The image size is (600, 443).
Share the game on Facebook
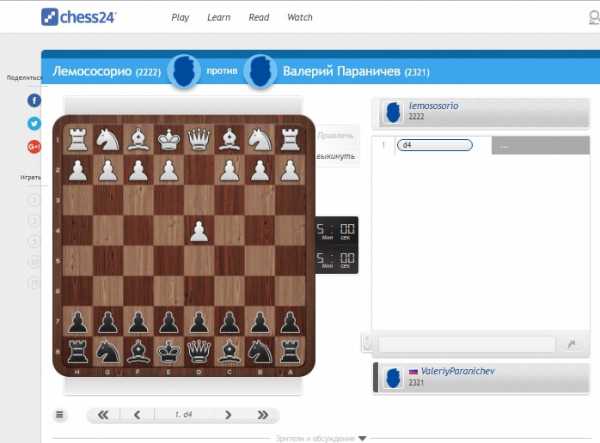point(34,100)
